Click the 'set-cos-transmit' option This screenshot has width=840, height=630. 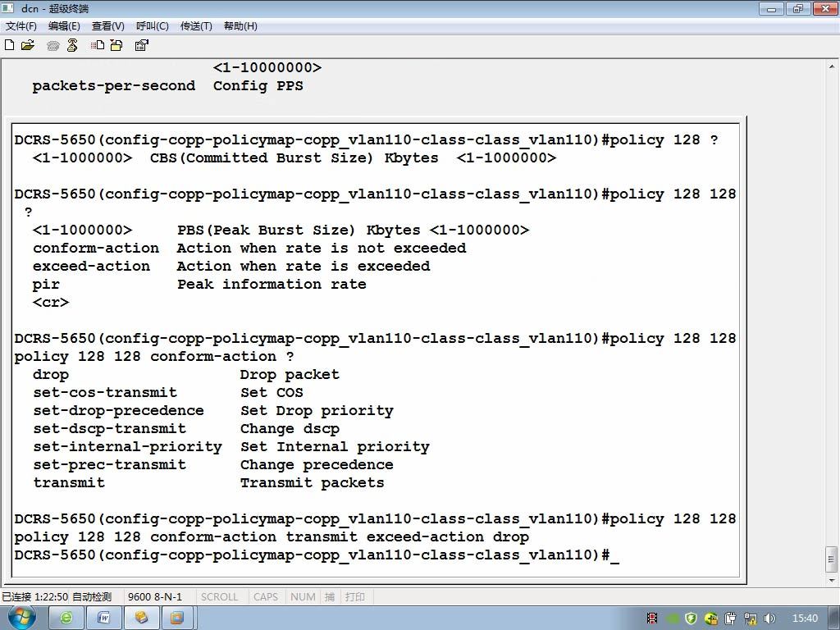pos(105,393)
